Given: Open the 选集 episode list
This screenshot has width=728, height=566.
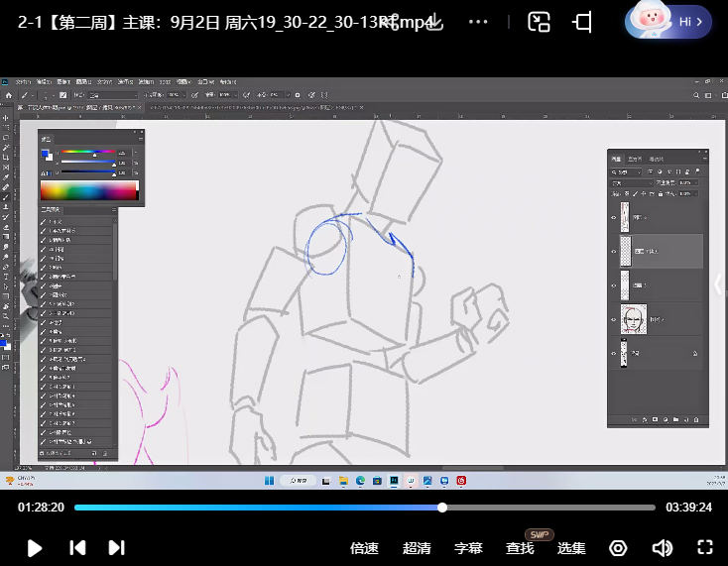Looking at the screenshot, I should pyautogui.click(x=571, y=547).
